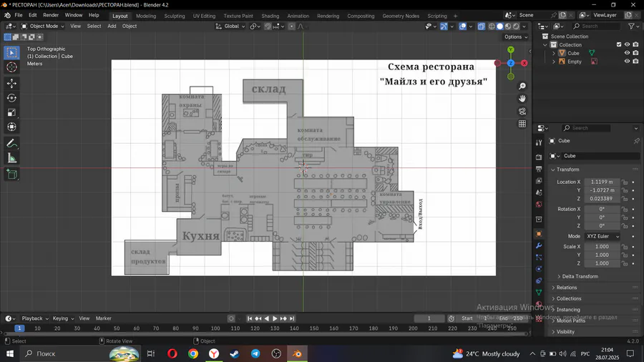Switch orthographic/perspective grid icon
Screen dimensions: 644x362
point(522,124)
